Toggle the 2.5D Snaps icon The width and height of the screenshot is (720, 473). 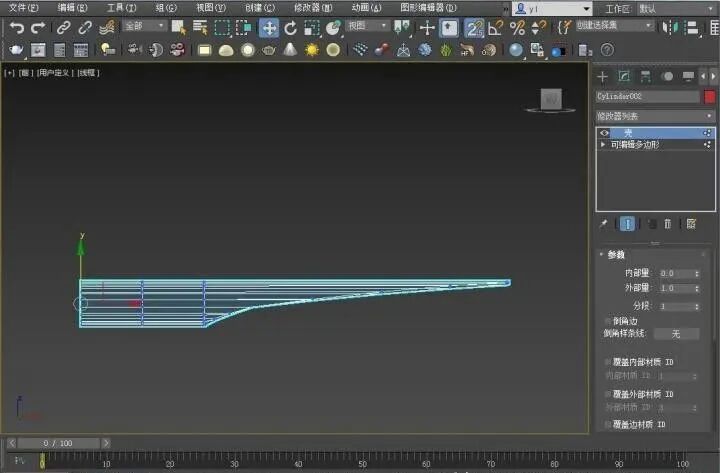pos(473,28)
